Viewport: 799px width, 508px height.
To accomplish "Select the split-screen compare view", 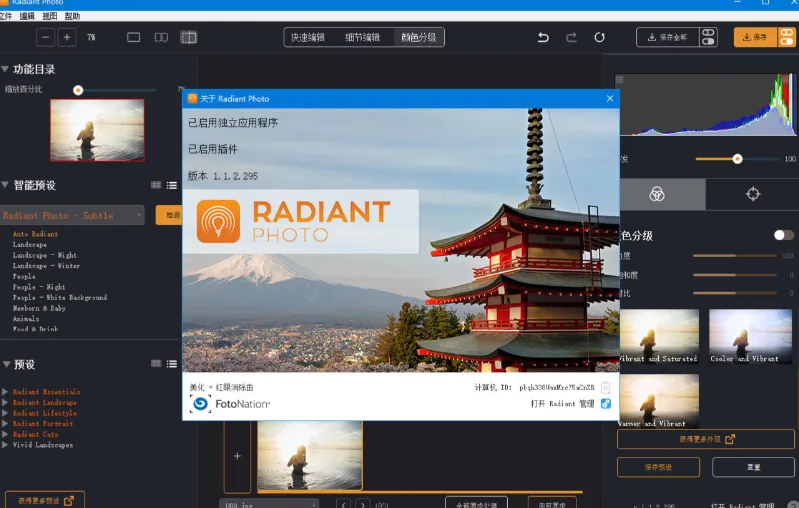I will tap(189, 37).
